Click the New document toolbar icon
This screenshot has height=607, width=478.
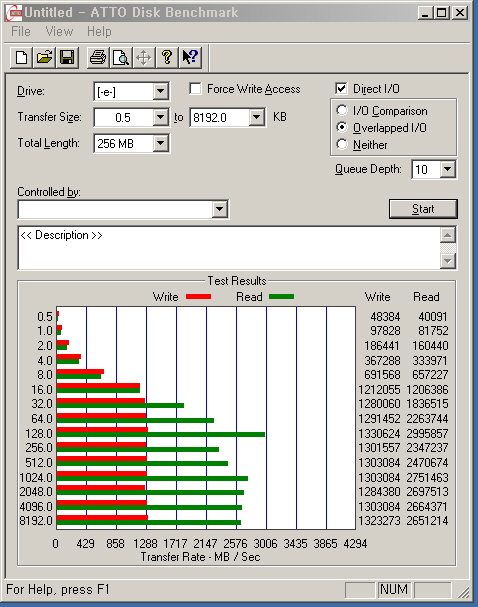(21, 58)
